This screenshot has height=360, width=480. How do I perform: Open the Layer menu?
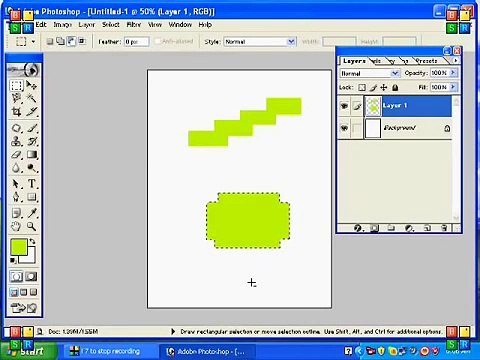click(87, 25)
